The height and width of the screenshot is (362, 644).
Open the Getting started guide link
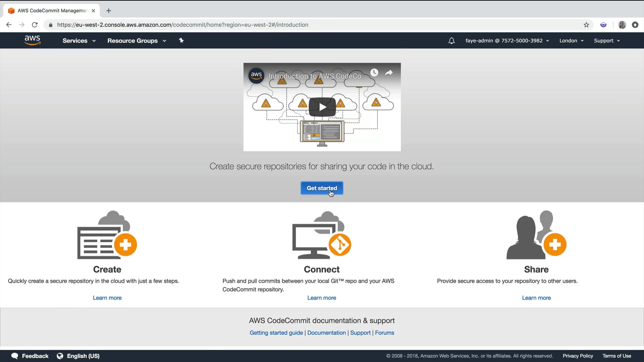click(x=276, y=333)
